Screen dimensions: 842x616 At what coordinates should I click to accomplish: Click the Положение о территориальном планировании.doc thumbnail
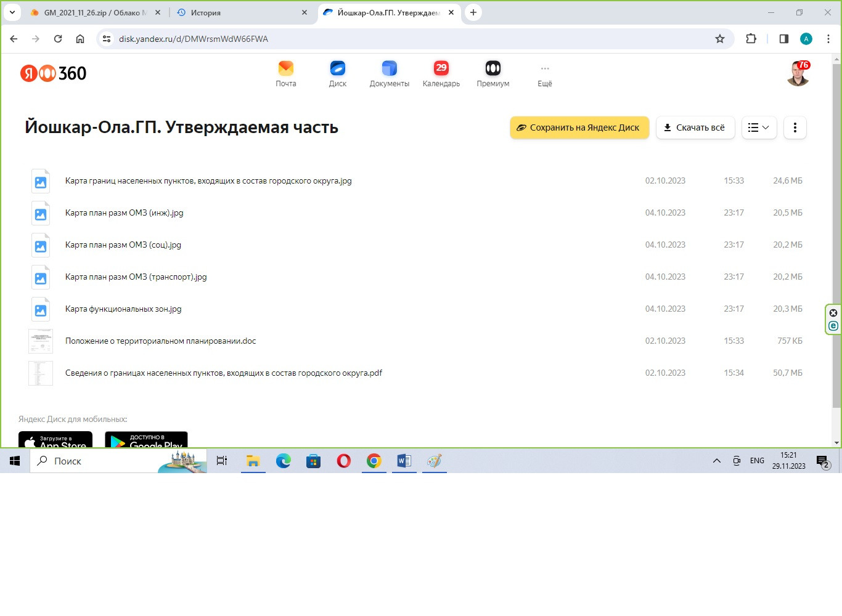coord(41,341)
